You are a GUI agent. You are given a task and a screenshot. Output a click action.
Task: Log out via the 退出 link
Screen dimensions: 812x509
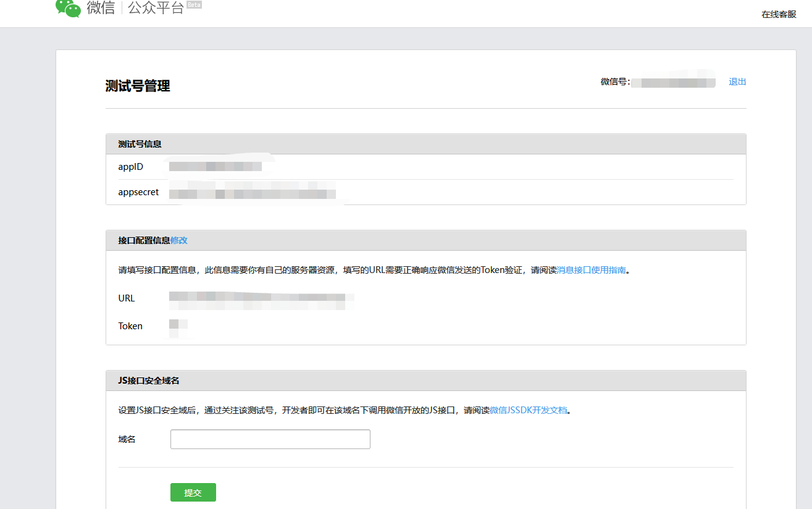(x=737, y=82)
